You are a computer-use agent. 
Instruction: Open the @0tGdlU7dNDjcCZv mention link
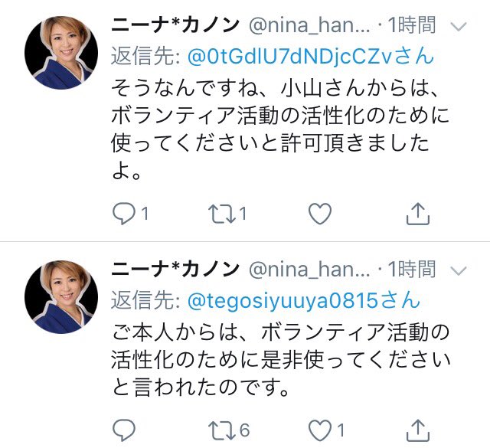(311, 56)
